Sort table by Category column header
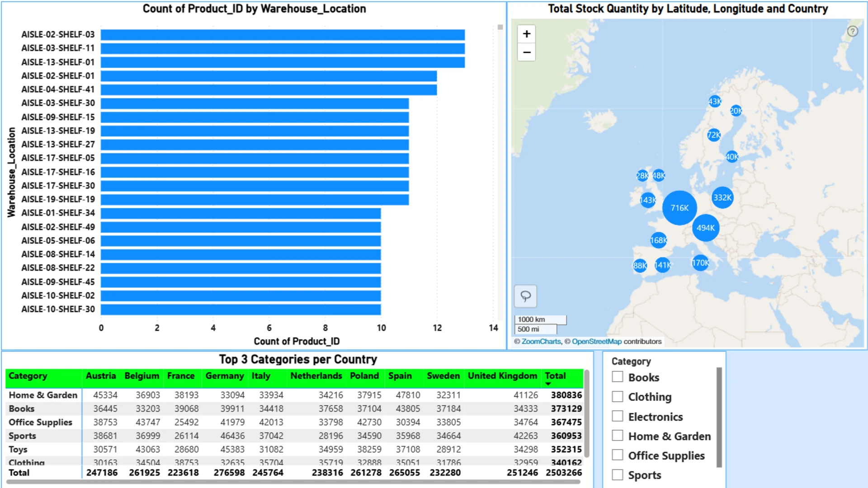Viewport: 868px width, 488px height. [28, 376]
